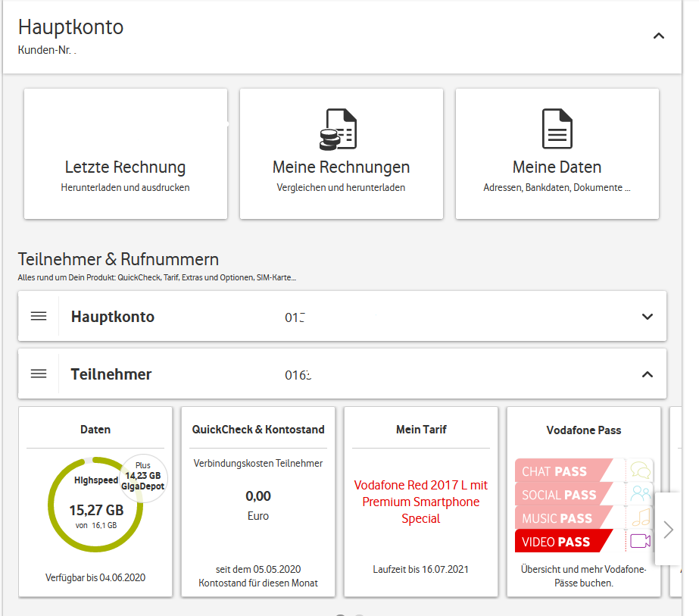The height and width of the screenshot is (616, 699).
Task: Expand the Hauptkonto subscriber row chevron
Action: click(648, 317)
